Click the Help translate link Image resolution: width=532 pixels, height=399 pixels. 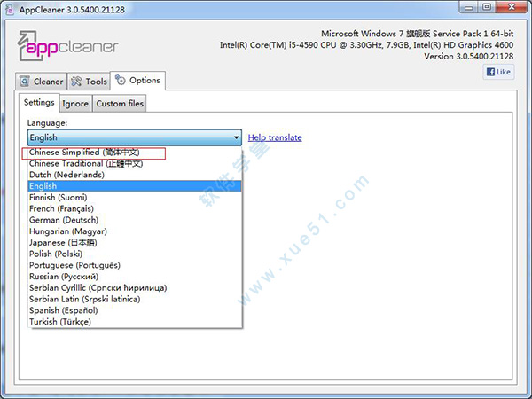coord(275,137)
